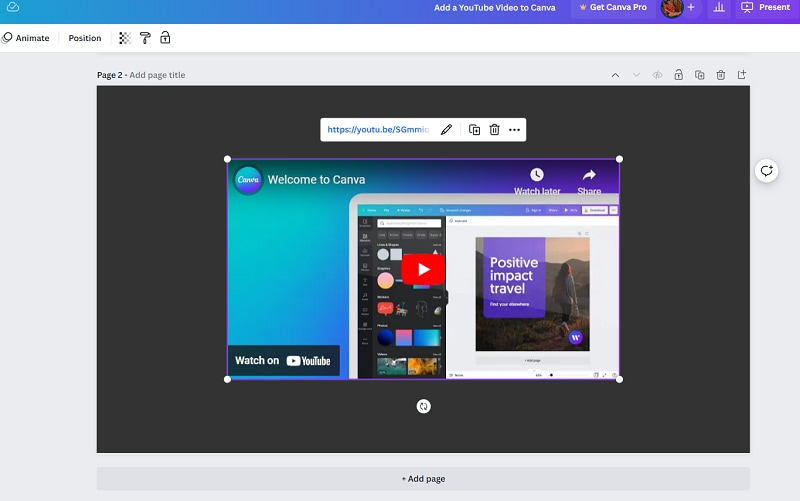Viewport: 800px width, 501px height.
Task: Click the duplicate page icon
Action: [699, 75]
